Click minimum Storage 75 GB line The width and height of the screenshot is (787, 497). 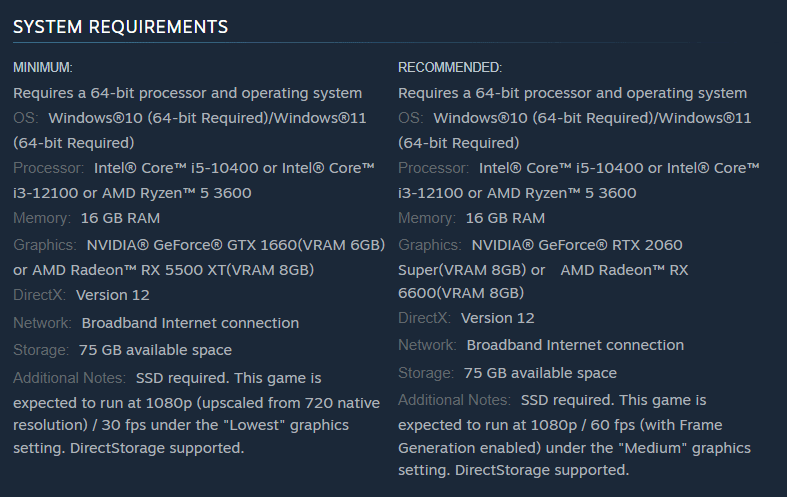pyautogui.click(x=122, y=350)
